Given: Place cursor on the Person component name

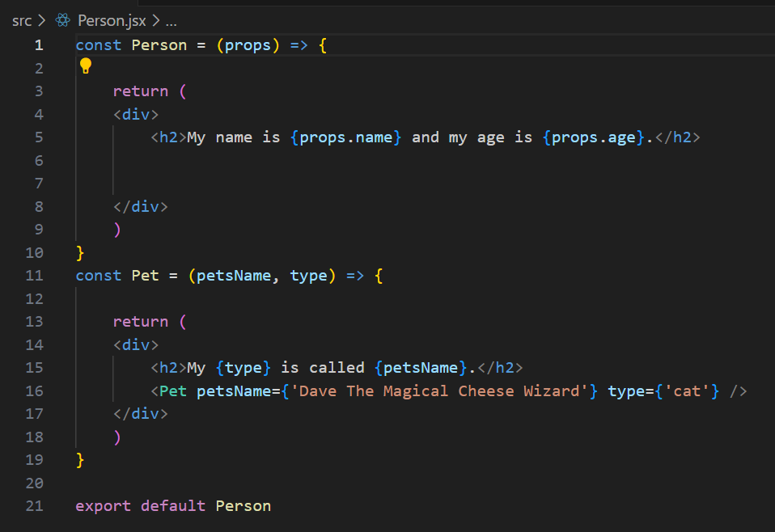Looking at the screenshot, I should tap(159, 45).
